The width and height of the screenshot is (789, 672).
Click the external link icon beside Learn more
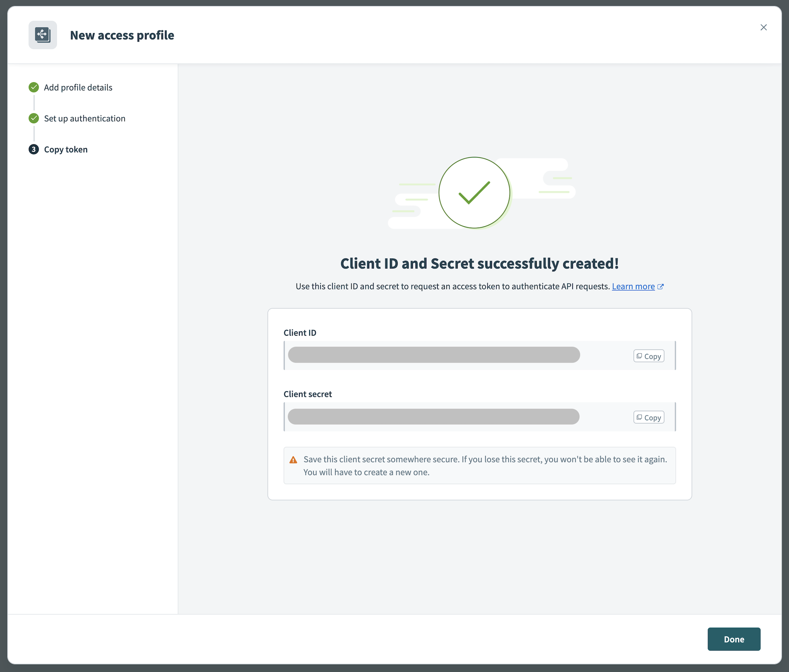(x=661, y=286)
